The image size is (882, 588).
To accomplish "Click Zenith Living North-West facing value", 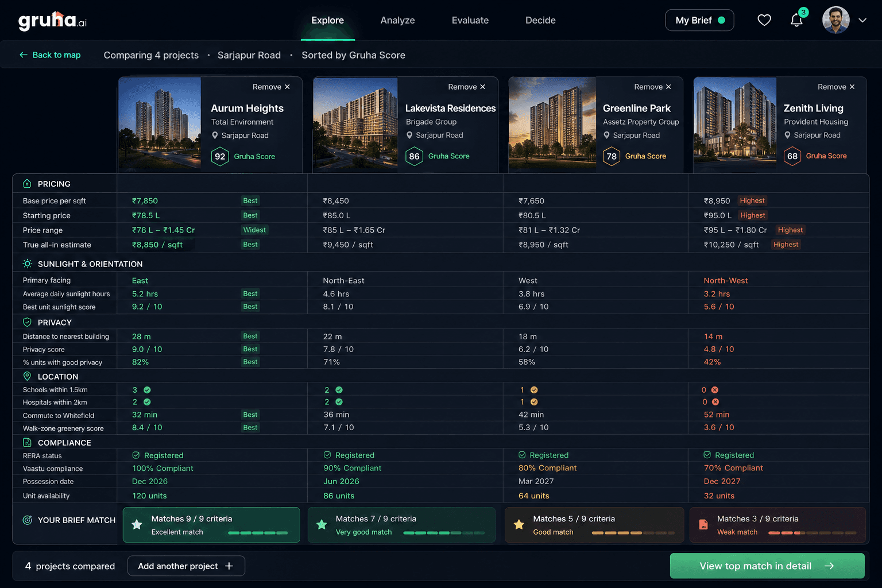I will (x=726, y=281).
